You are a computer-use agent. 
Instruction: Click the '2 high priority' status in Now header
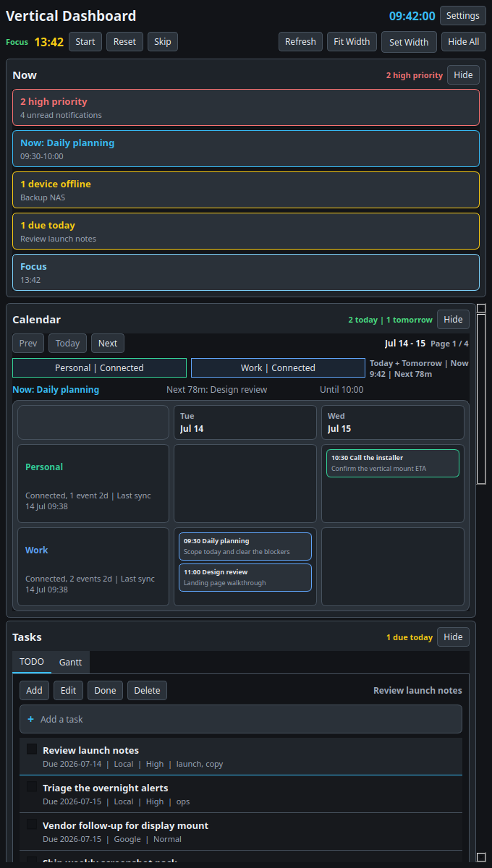(x=415, y=75)
